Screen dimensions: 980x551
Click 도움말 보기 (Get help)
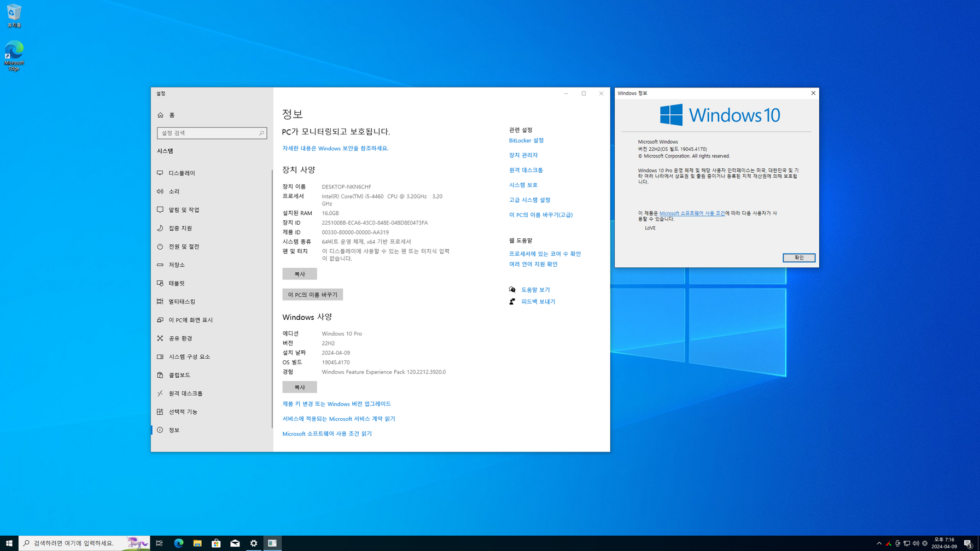[535, 290]
